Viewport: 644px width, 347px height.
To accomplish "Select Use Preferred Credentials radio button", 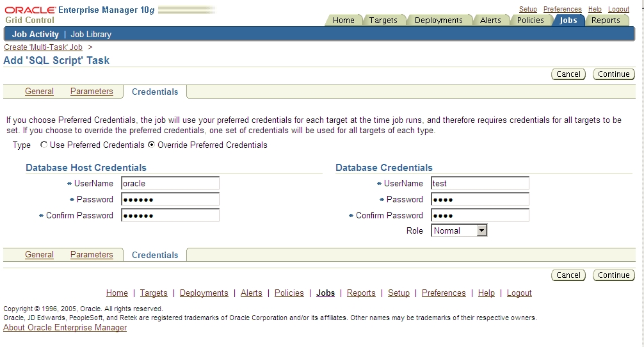I will click(44, 145).
